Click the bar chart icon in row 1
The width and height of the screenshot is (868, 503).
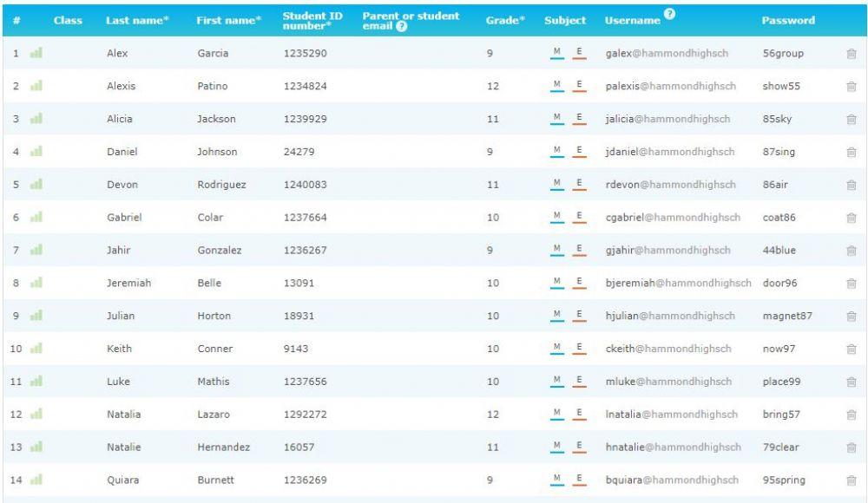(36, 54)
